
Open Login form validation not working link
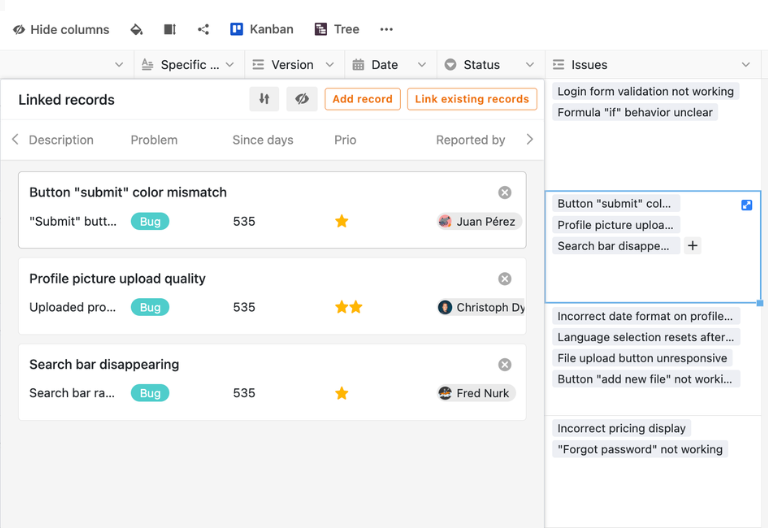click(x=646, y=92)
